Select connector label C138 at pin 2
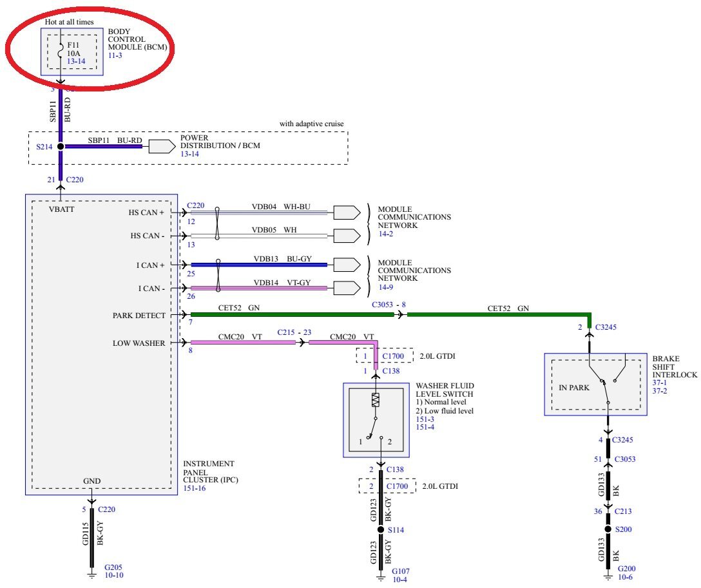701x588 pixels. [395, 469]
